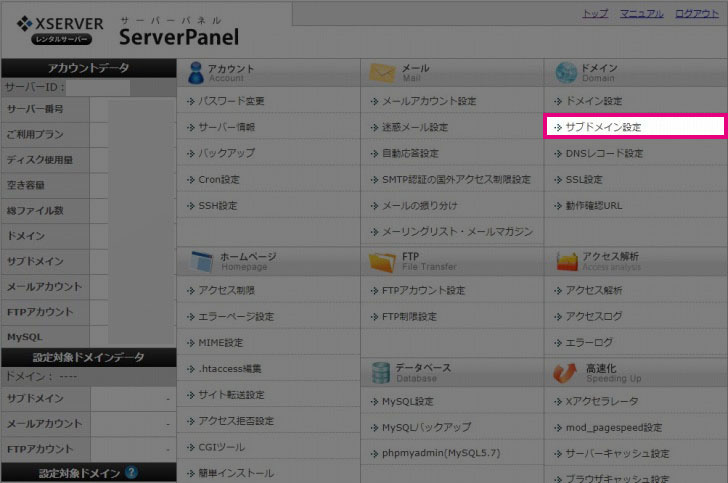Click the Domain section globe icon

(566, 73)
